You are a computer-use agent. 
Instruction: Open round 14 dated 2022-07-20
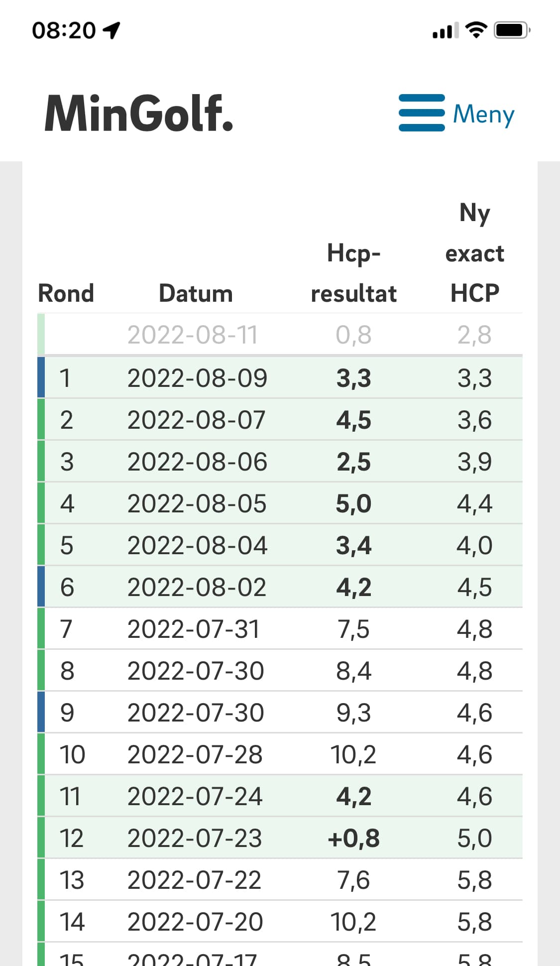click(280, 921)
